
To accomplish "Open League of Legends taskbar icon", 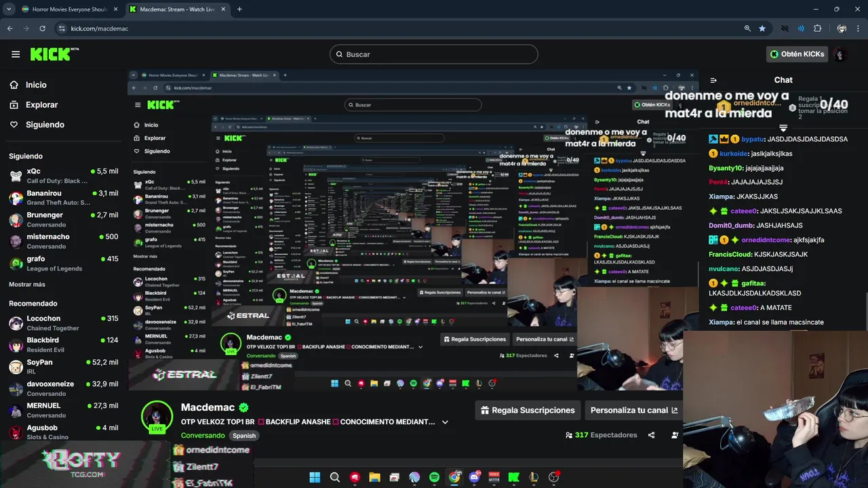I will click(534, 478).
